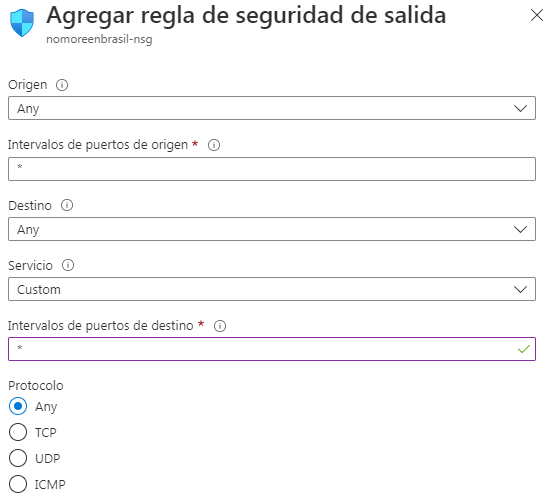
Task: Click the nomoreenbrasil-nsg subtitle text
Action: 99,39
